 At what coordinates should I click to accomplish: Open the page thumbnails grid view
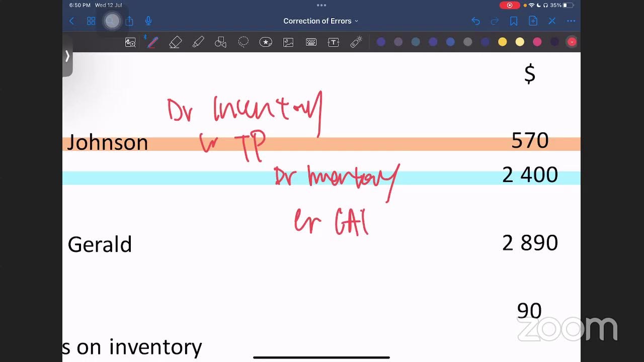(x=91, y=21)
